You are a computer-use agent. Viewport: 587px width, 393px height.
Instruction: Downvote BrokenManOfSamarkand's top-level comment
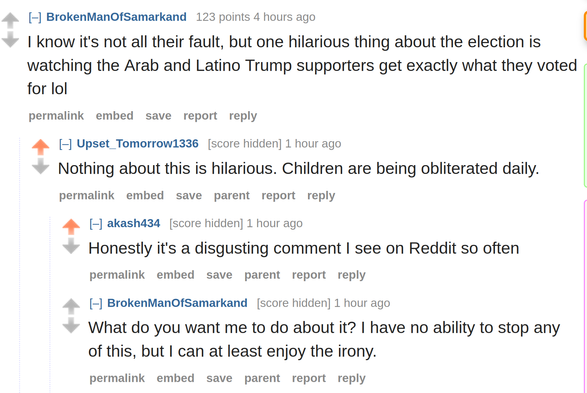10,39
